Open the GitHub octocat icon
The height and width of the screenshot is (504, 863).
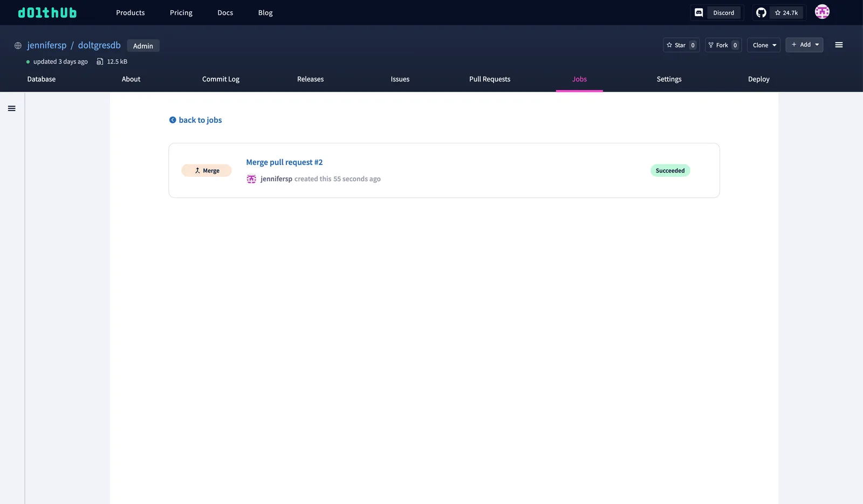(x=761, y=12)
